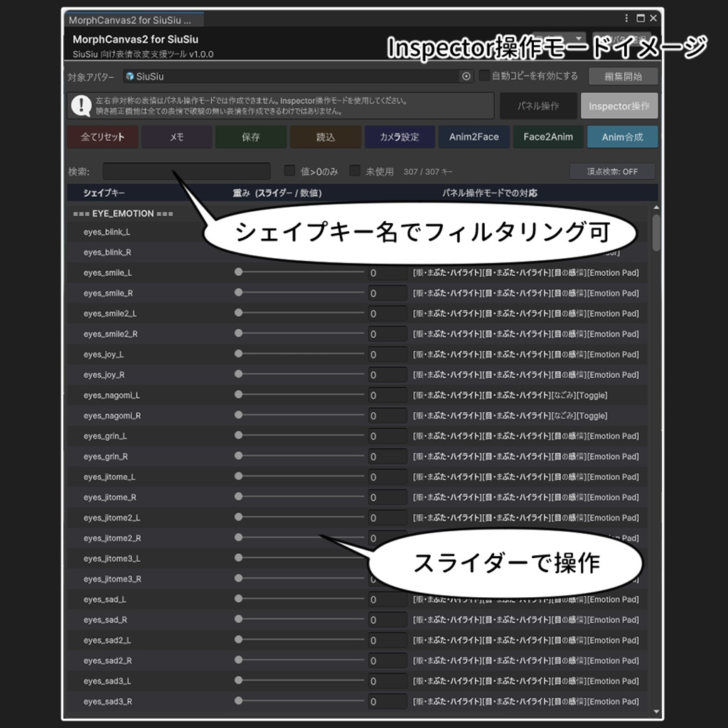This screenshot has height=728, width=728.
Task: Click the パネル操作モードでの対応 column header
Action: coord(490,193)
